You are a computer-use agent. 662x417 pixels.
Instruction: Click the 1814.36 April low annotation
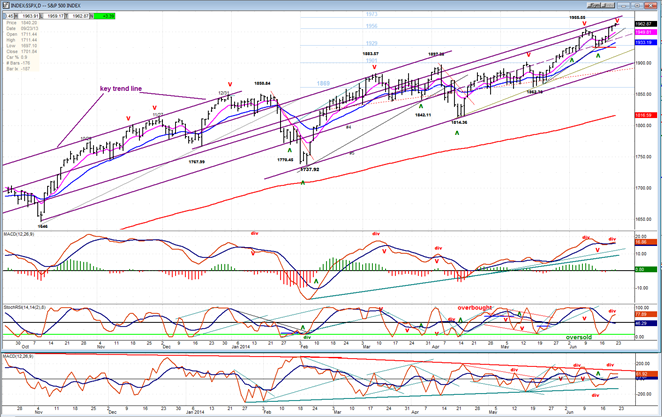[x=459, y=122]
